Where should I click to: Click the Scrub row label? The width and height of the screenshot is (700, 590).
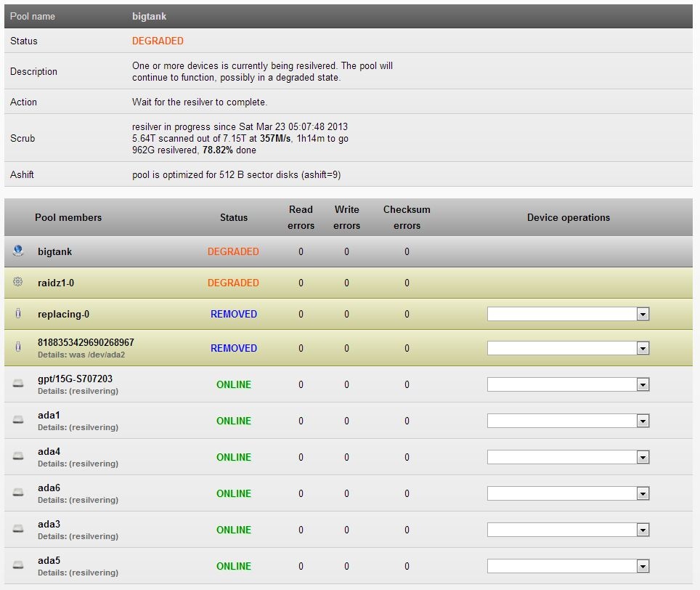23,139
